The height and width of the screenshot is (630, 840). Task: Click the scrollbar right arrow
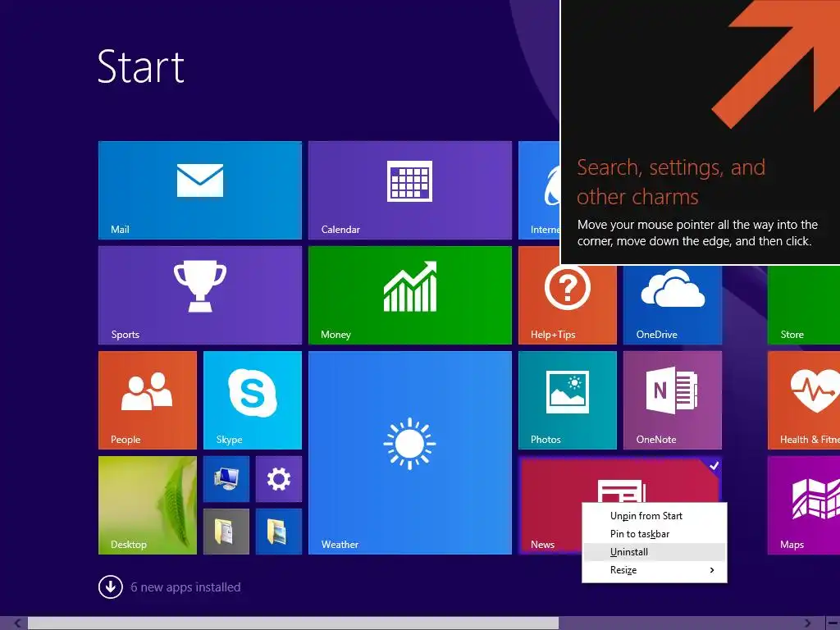pos(808,623)
